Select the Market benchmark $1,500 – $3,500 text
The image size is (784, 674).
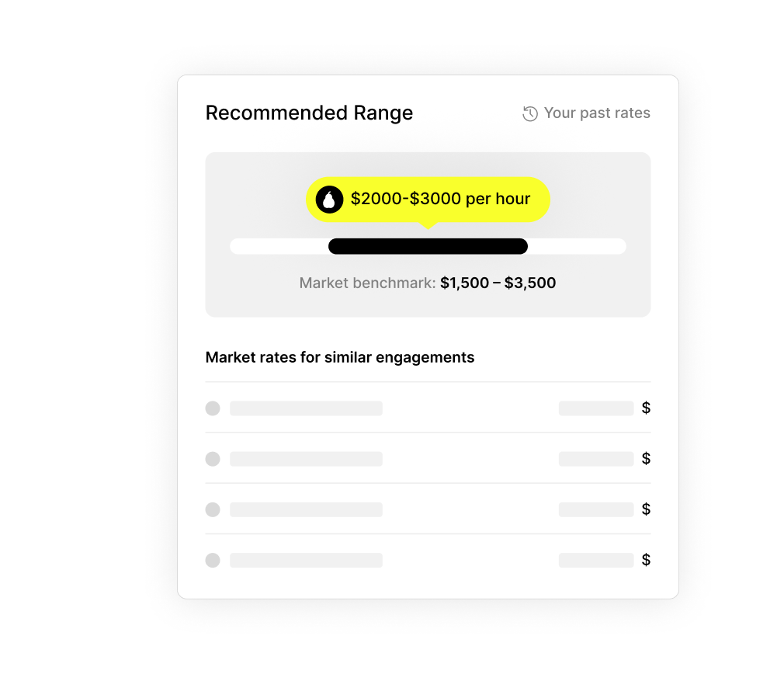428,283
